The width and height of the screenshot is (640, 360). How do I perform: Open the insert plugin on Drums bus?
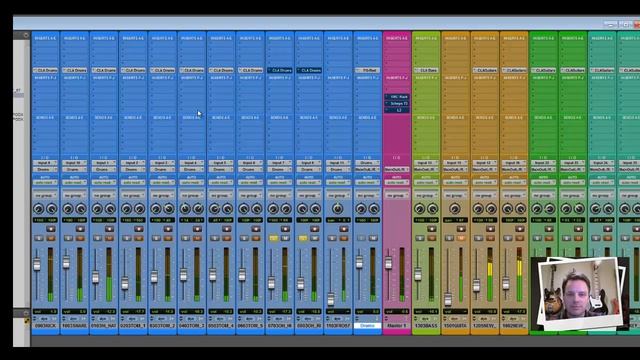point(367,70)
